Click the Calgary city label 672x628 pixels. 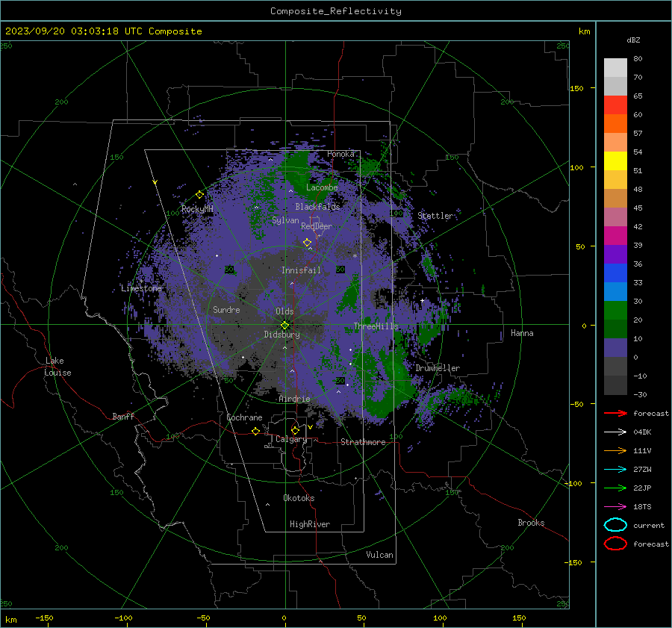point(291,439)
